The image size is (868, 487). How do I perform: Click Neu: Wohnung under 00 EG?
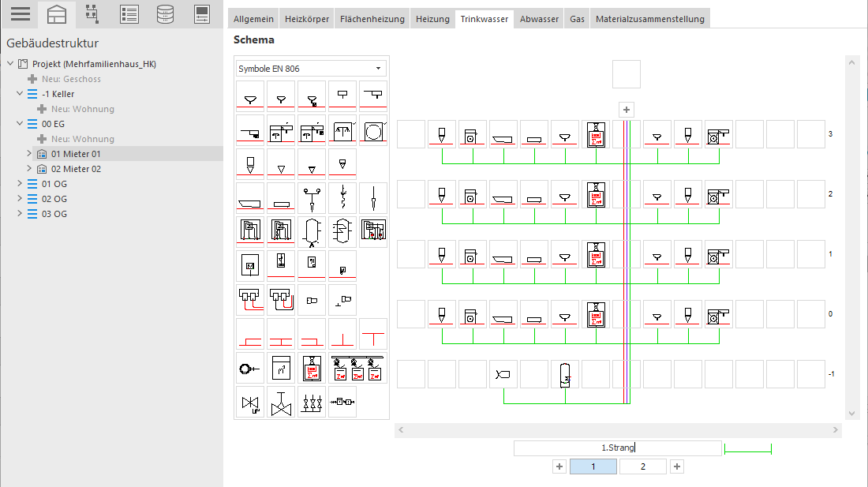click(x=83, y=139)
